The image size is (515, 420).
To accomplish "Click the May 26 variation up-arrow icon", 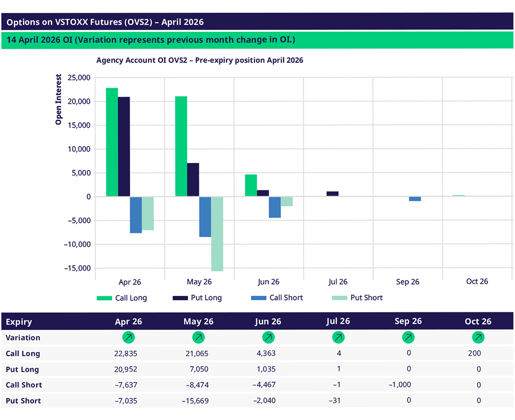I will [198, 337].
